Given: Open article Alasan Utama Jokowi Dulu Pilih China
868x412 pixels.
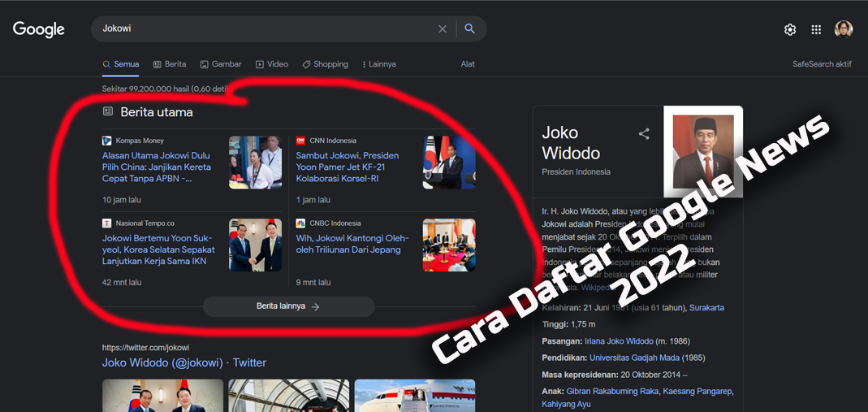Looking at the screenshot, I should pyautogui.click(x=157, y=167).
